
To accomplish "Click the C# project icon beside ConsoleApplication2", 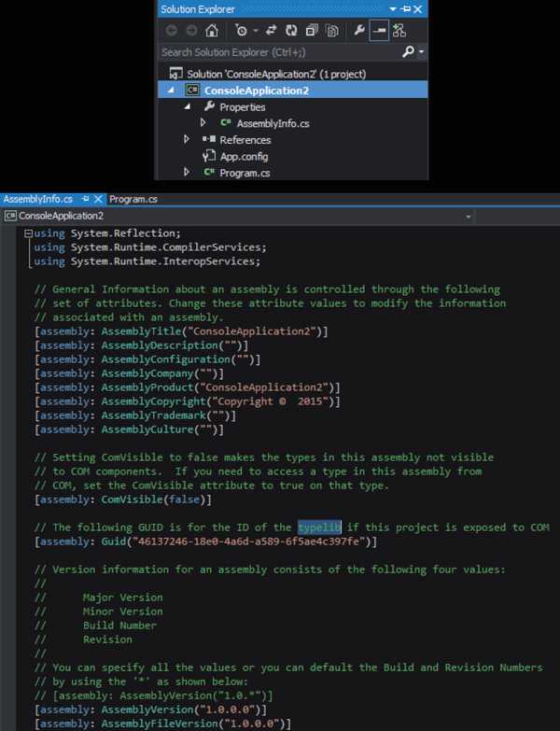I will pos(192,90).
